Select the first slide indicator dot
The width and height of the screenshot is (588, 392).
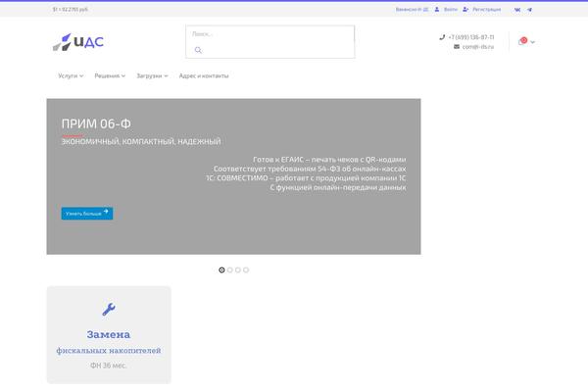221,269
